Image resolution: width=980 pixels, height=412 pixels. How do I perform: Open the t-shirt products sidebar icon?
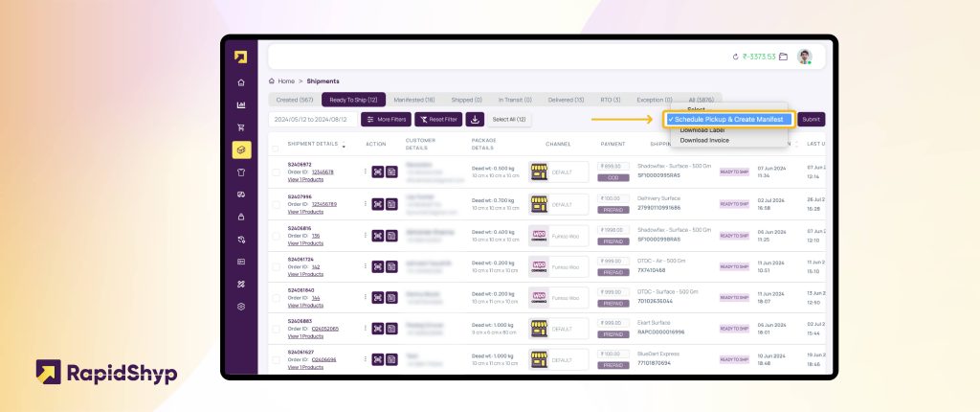coord(241,172)
